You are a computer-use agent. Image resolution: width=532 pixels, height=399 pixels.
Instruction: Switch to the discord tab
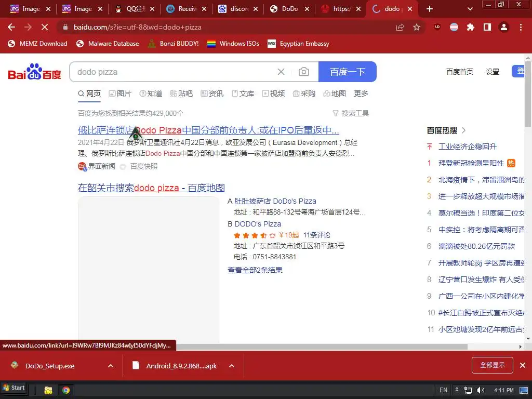238,9
